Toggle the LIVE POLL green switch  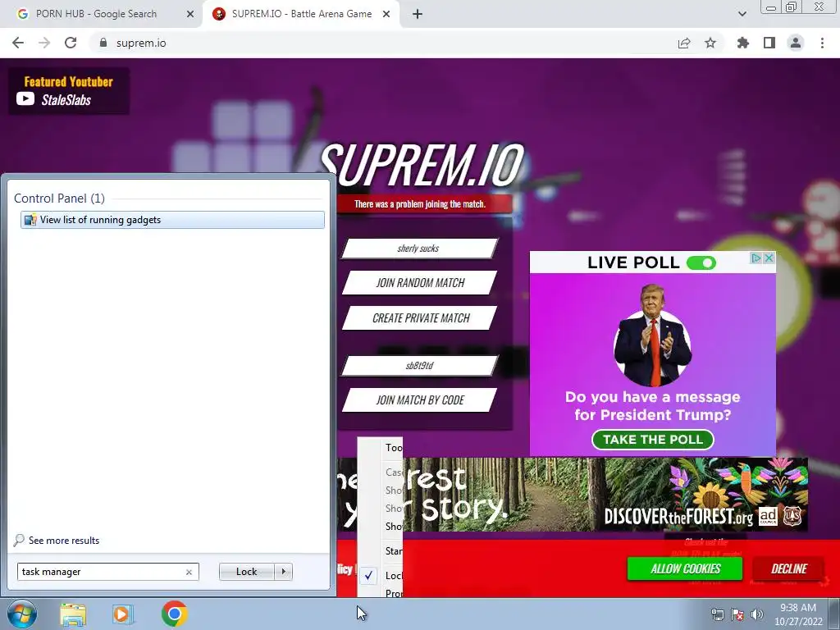[701, 263]
